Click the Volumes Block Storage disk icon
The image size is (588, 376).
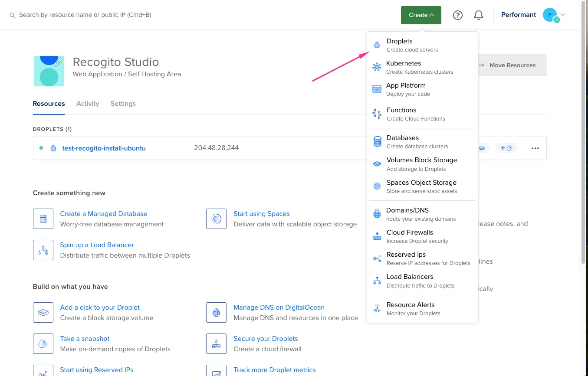coord(377,164)
